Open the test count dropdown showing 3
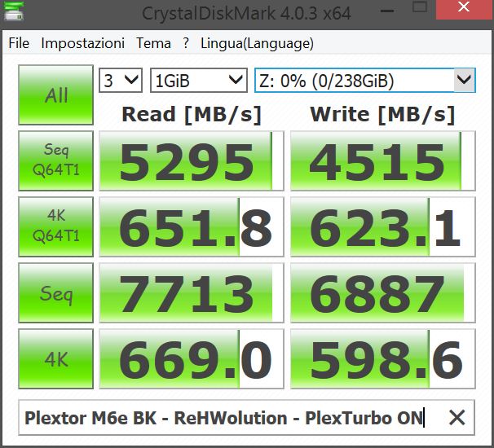Screen dimensions: 494x448 point(121,80)
